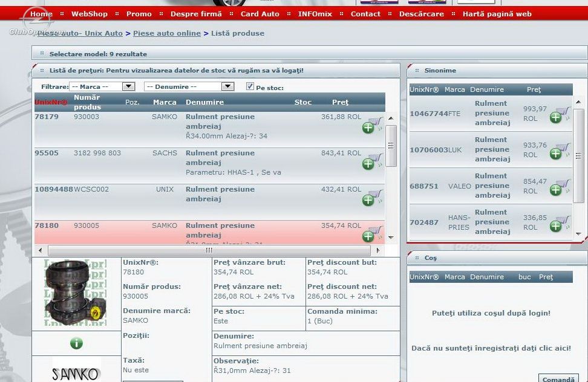
Task: Select synonym 10467744 FTE row
Action: pyautogui.click(x=491, y=113)
